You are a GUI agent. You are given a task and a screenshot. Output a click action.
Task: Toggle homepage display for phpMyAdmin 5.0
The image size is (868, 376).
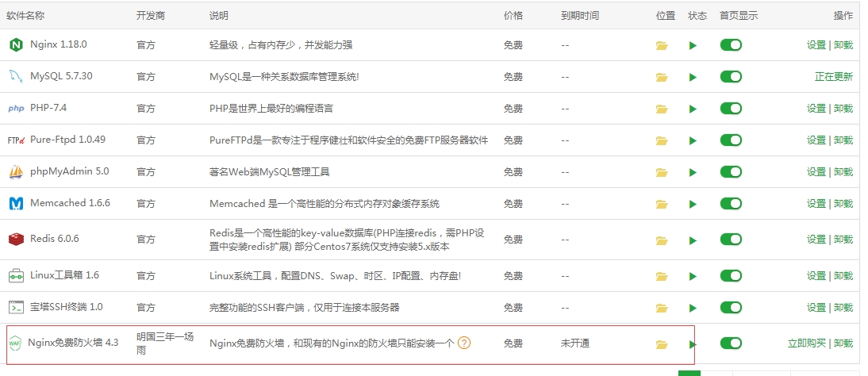point(731,171)
